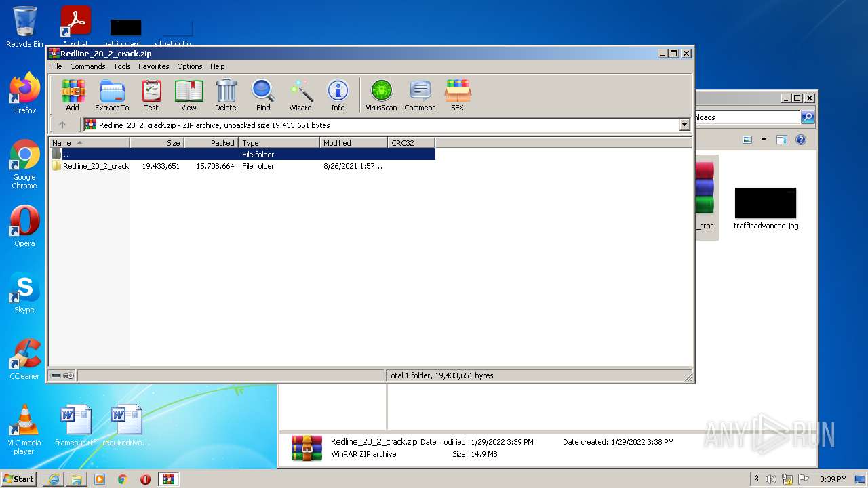
Task: Click the taskbar clock 3:39 PM
Action: [833, 479]
